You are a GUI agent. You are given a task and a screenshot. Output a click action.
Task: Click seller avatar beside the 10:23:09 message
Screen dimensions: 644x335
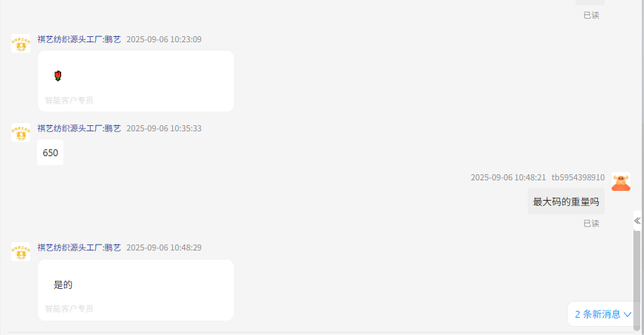coord(20,44)
